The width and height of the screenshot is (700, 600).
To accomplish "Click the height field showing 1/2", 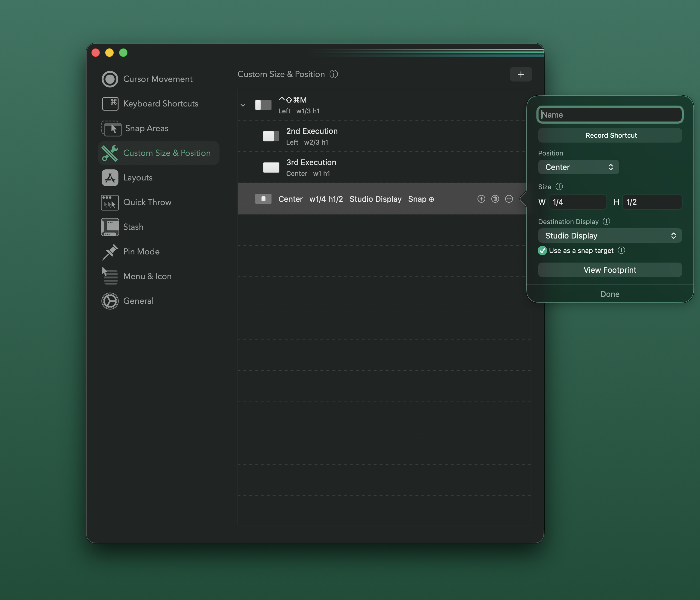I will pyautogui.click(x=652, y=202).
